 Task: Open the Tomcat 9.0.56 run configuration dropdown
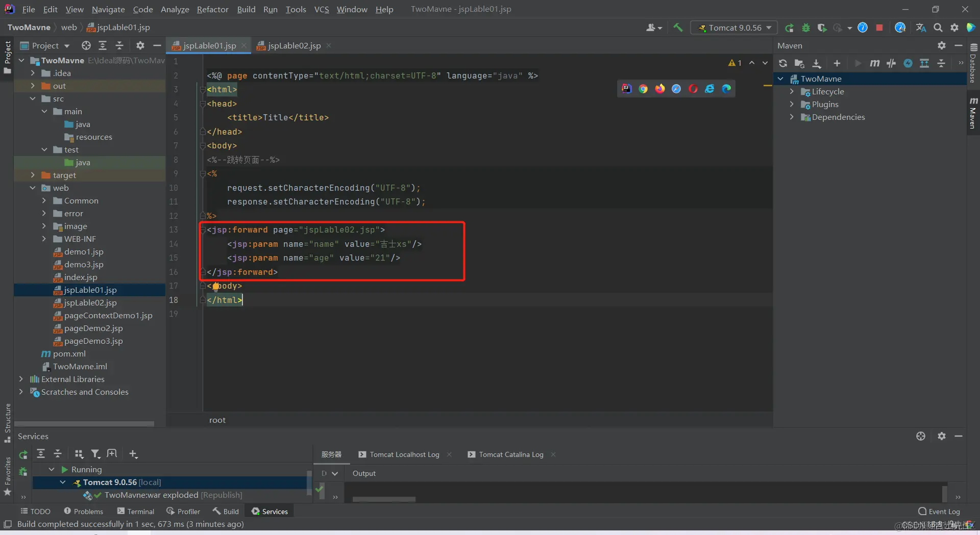tap(734, 28)
